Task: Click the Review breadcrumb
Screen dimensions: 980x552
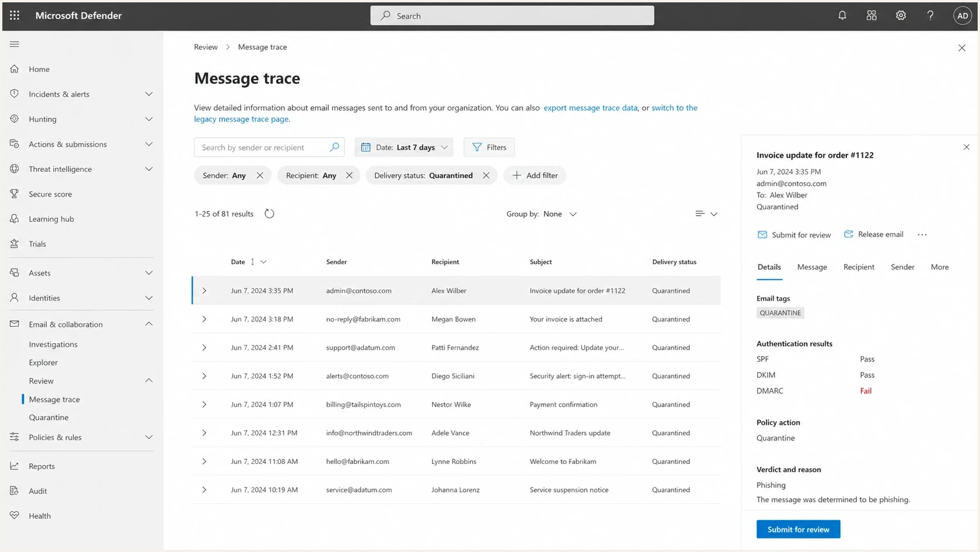Action: 206,47
